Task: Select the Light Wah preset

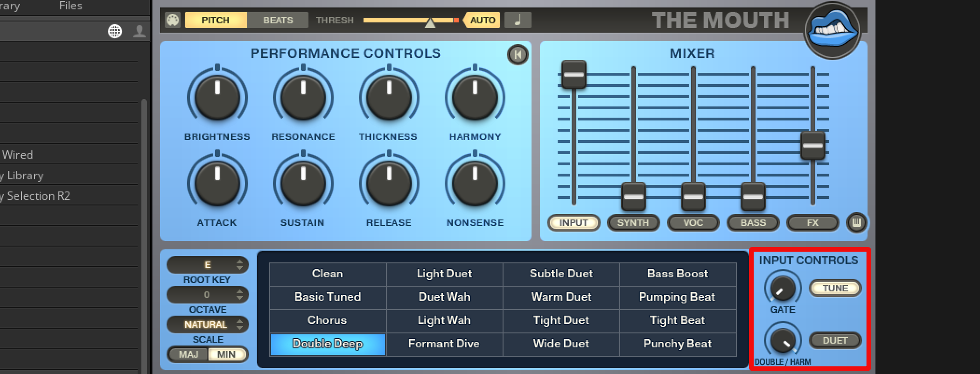Action: 444,321
